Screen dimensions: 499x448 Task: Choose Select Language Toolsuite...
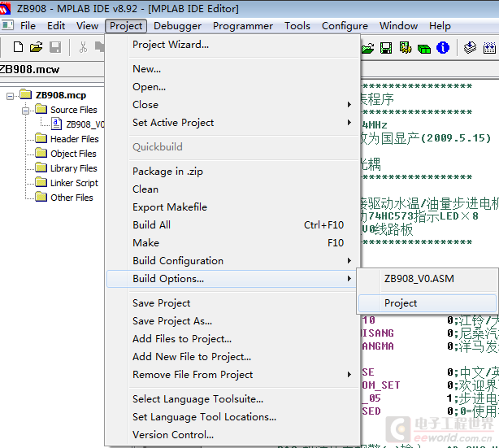(x=232, y=399)
